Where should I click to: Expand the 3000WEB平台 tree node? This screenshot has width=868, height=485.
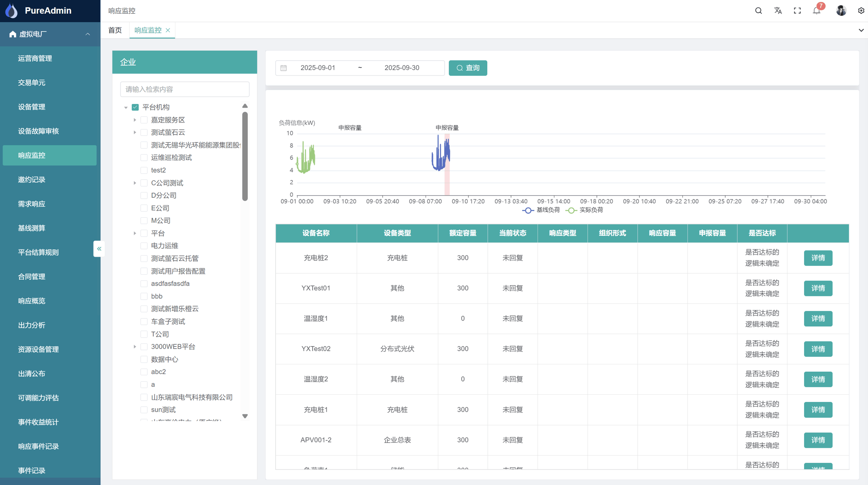pos(135,346)
